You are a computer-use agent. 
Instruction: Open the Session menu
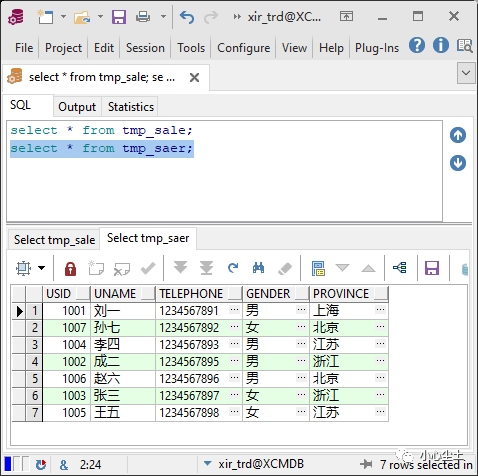pos(145,48)
